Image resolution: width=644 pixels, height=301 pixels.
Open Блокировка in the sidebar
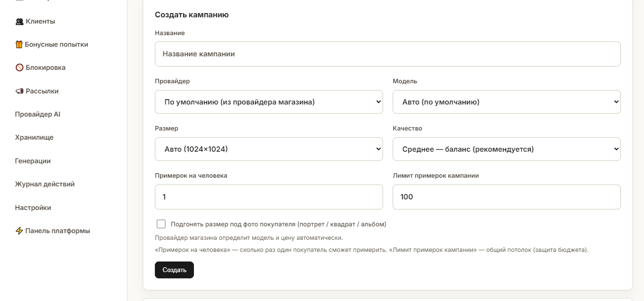coord(41,67)
